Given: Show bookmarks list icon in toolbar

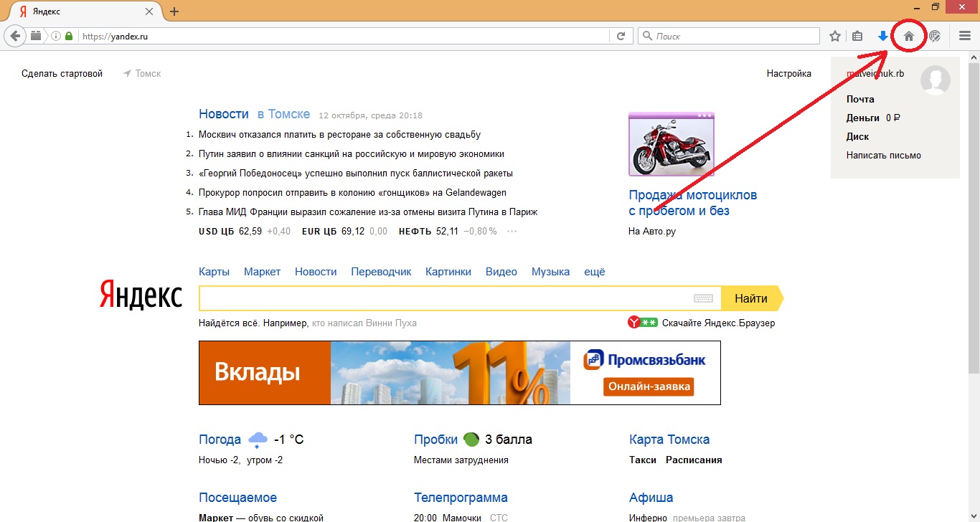Looking at the screenshot, I should 857,36.
